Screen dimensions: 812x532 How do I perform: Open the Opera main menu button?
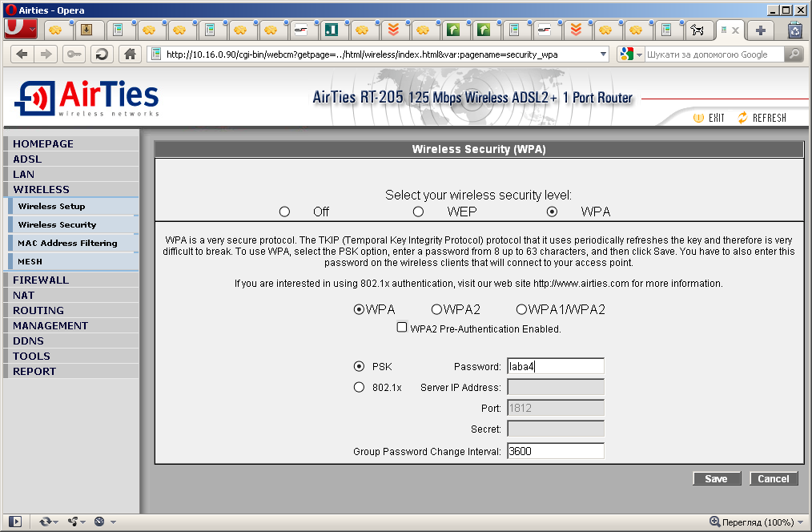[x=21, y=29]
